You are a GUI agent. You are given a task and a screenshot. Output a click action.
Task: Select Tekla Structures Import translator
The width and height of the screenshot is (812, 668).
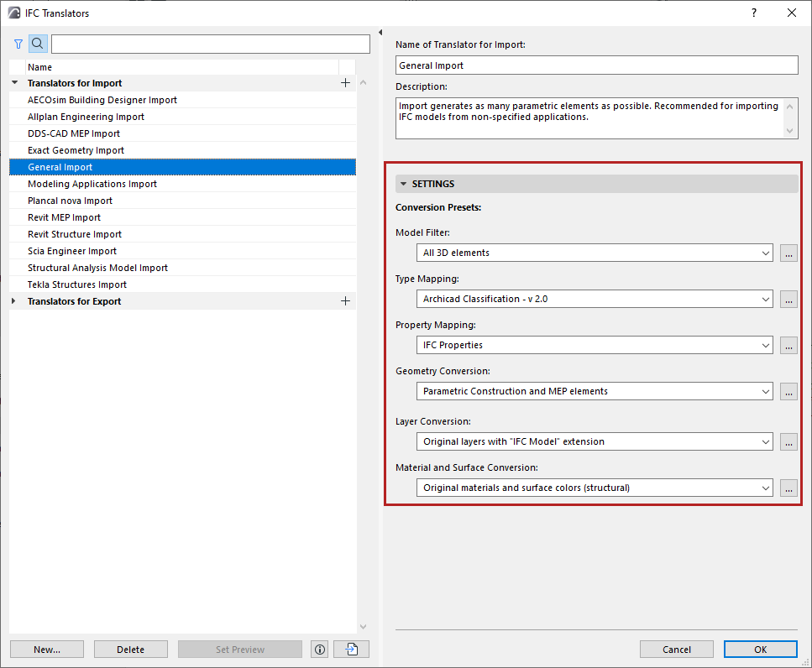(182, 284)
